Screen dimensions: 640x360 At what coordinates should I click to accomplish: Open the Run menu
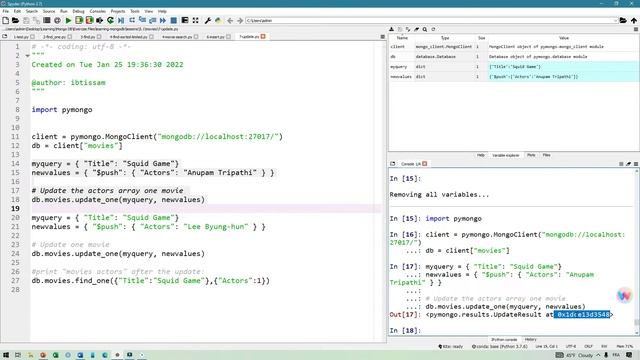point(64,11)
